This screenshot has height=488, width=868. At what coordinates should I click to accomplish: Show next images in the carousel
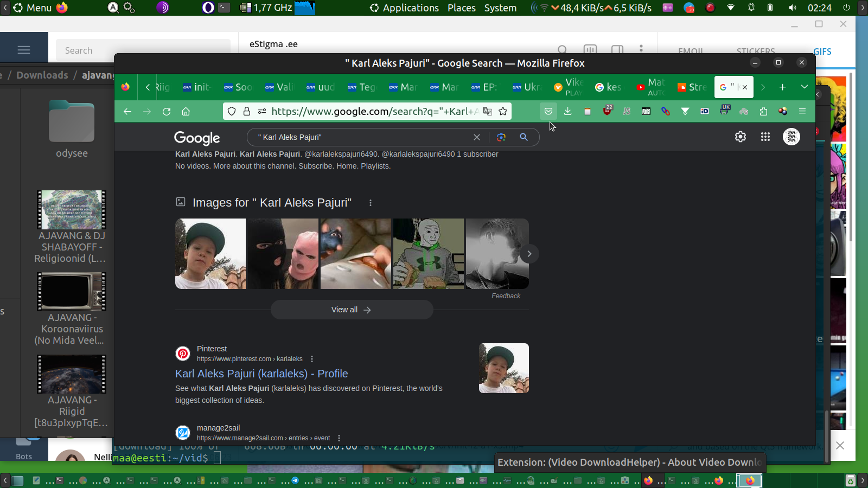click(x=529, y=254)
